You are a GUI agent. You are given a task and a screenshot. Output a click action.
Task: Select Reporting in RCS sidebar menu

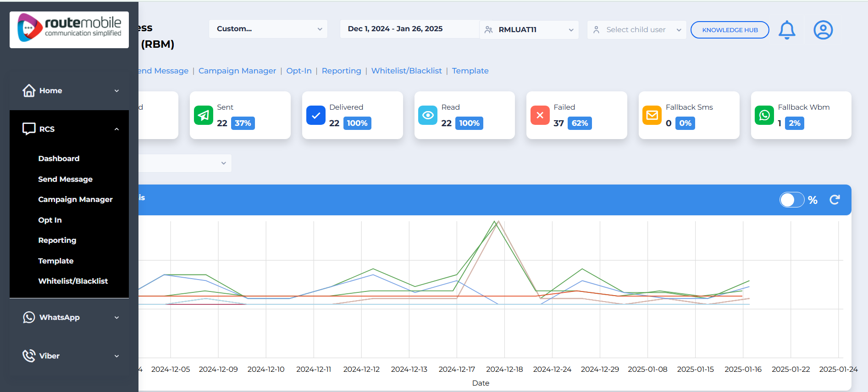(57, 240)
